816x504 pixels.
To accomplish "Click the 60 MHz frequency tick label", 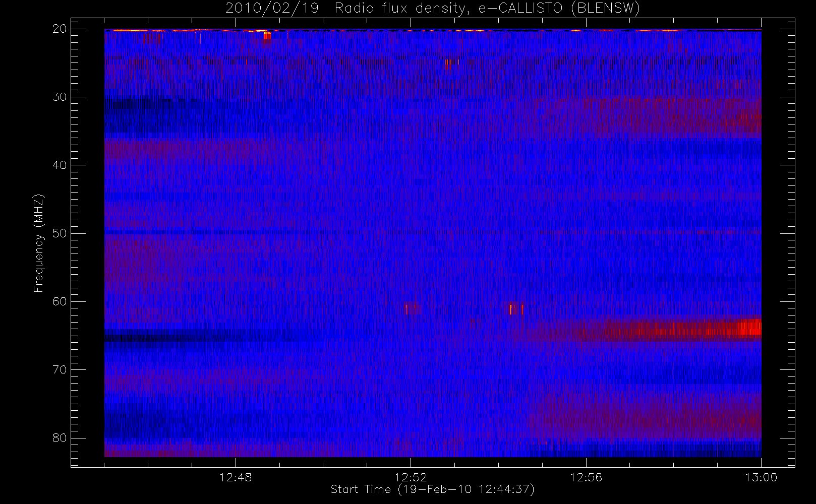I will pyautogui.click(x=60, y=301).
